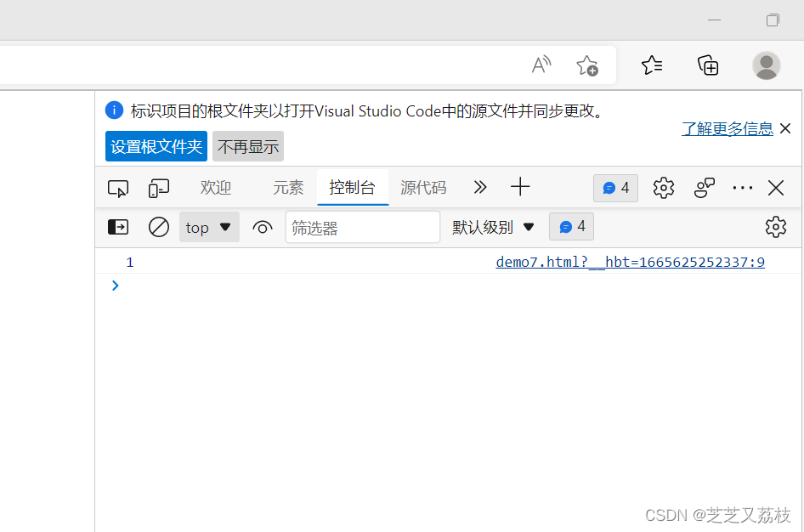Close the DevTools panel
This screenshot has height=532, width=804.
pos(776,188)
